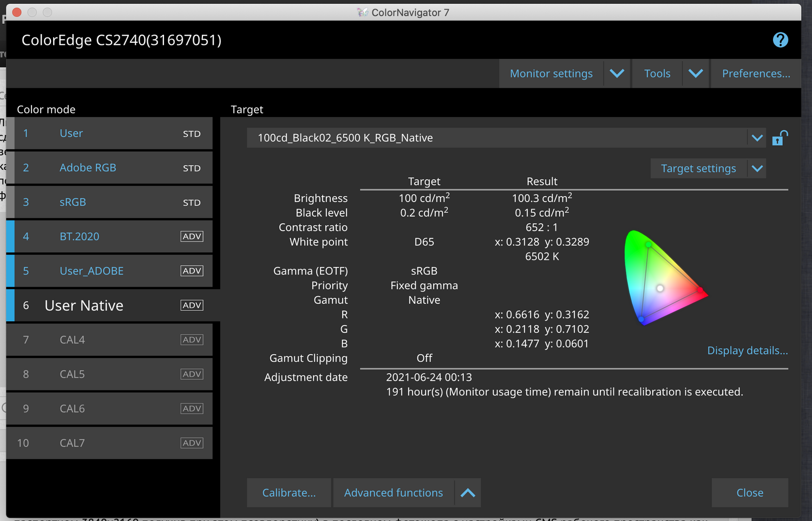Click the ADV badge on BT.2020
The height and width of the screenshot is (521, 812).
[x=192, y=237]
